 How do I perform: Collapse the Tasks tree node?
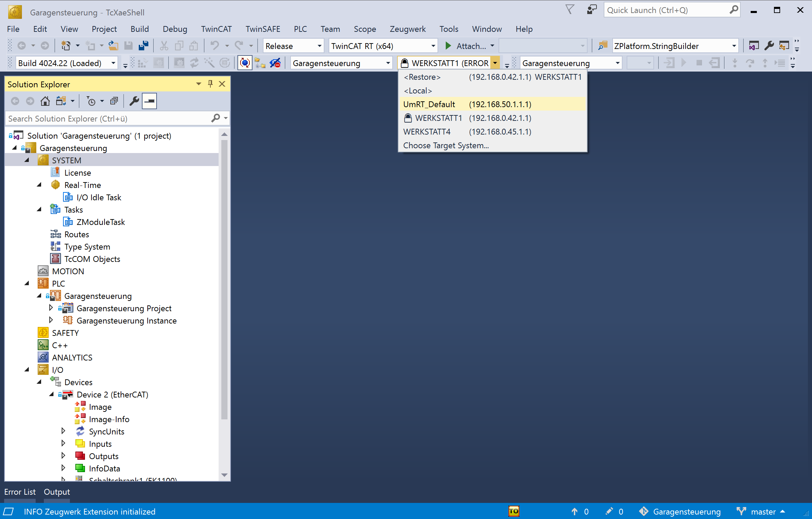[39, 210]
